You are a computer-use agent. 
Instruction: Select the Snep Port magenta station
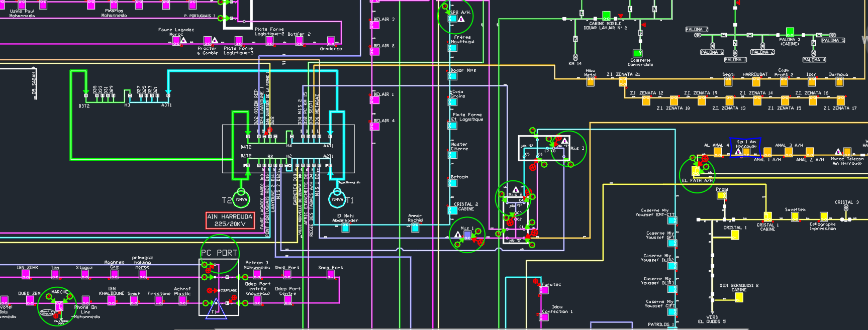coord(330,275)
